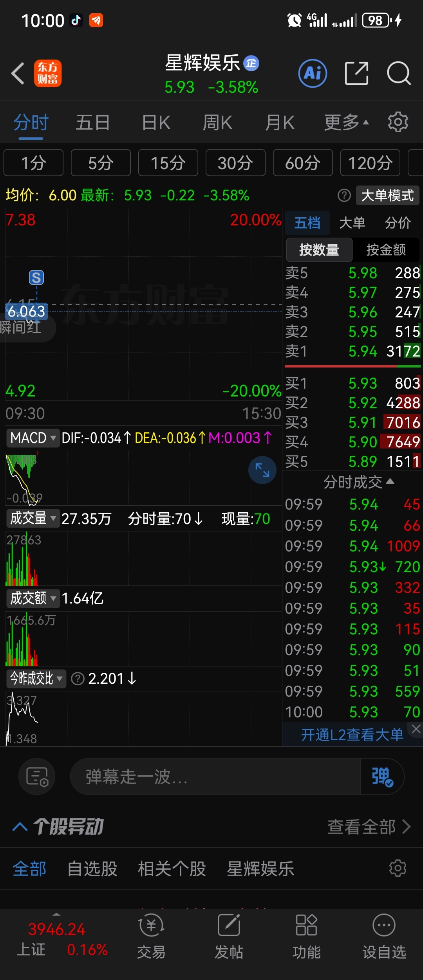Open the search magnifier icon
423x980 pixels.
(x=399, y=73)
